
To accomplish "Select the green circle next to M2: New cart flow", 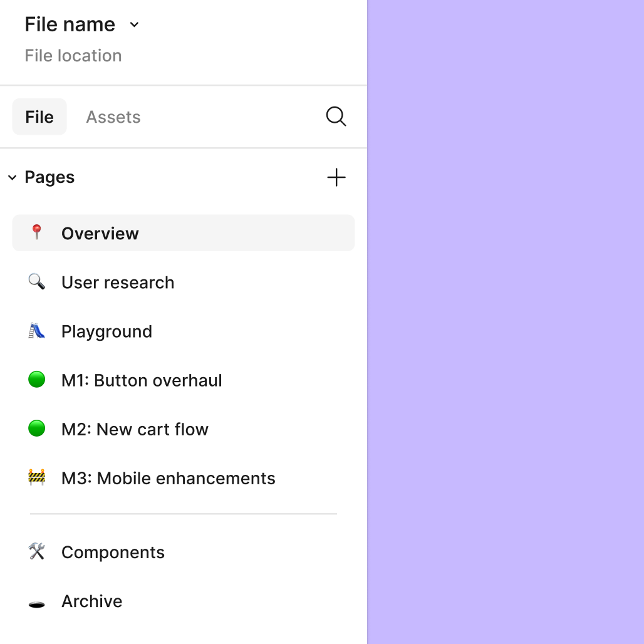I will pos(37,428).
